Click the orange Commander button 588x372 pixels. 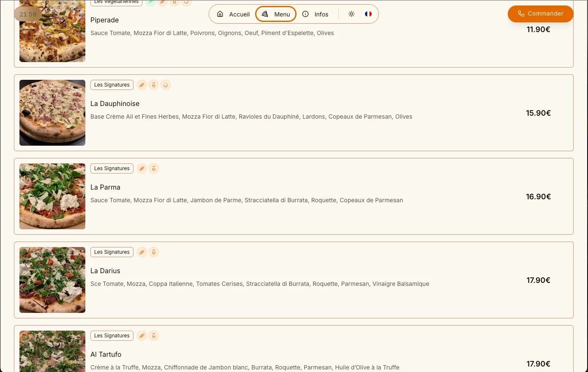point(540,14)
